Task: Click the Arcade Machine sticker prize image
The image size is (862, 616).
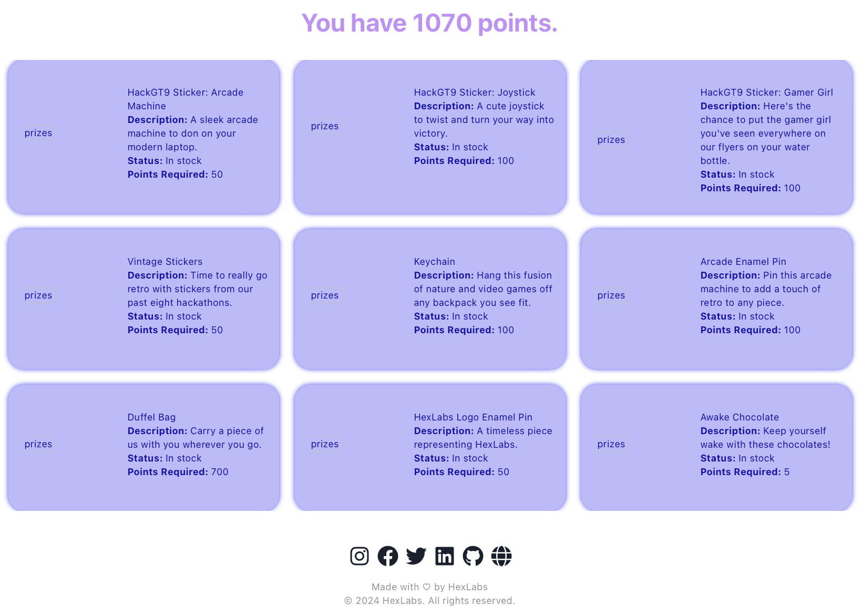Action: click(x=39, y=133)
